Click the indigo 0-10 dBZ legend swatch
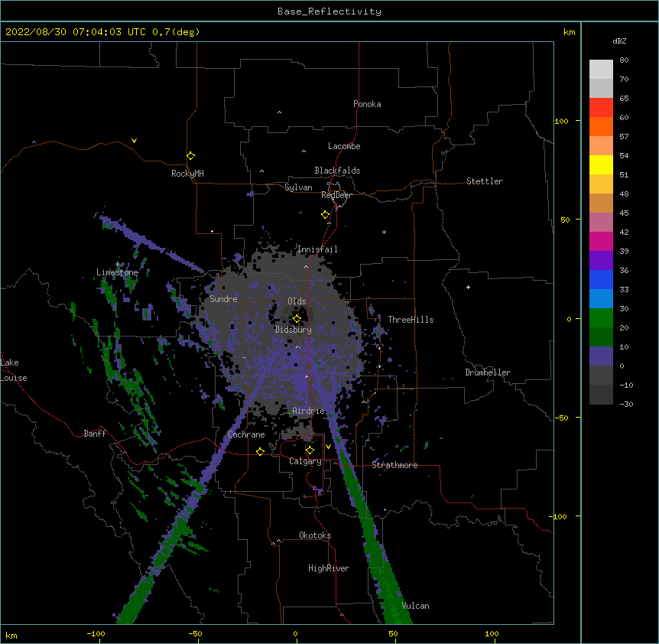The width and height of the screenshot is (659, 644). pos(601,356)
